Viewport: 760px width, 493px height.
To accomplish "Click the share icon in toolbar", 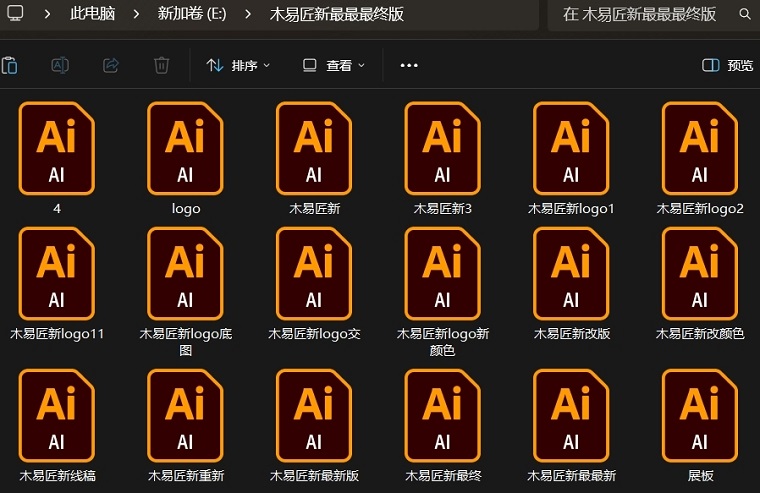I will (111, 65).
